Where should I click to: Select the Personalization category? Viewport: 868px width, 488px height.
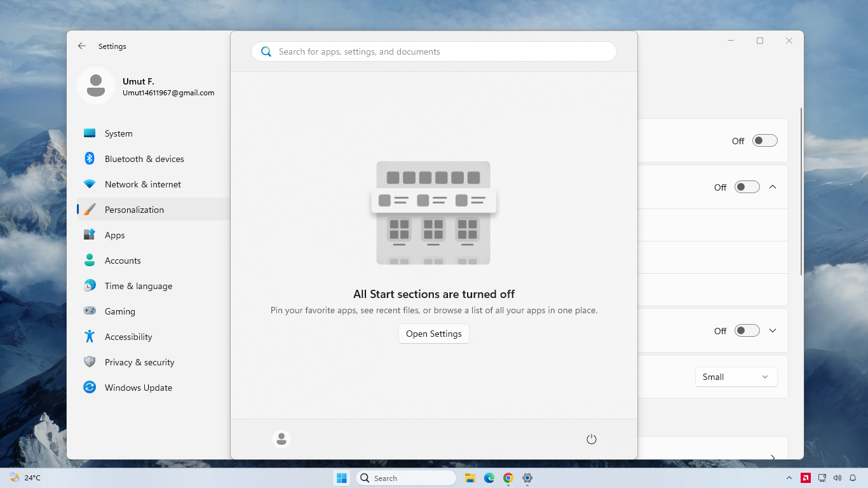tap(153, 210)
